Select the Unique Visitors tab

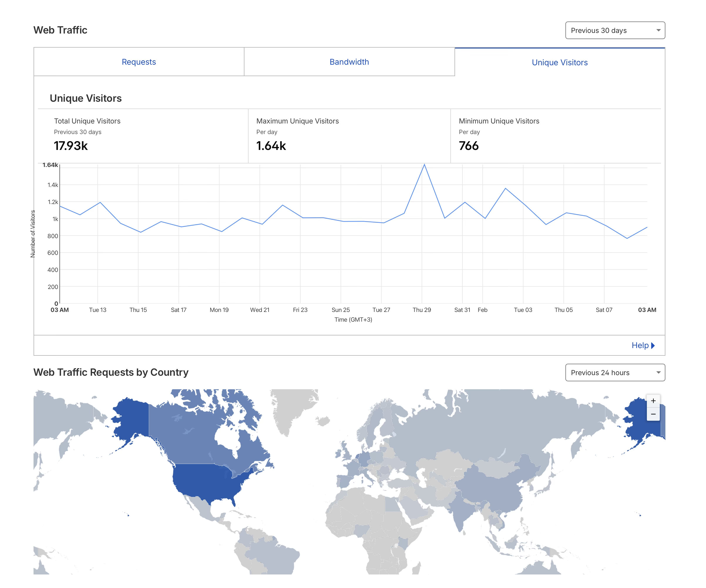(559, 62)
